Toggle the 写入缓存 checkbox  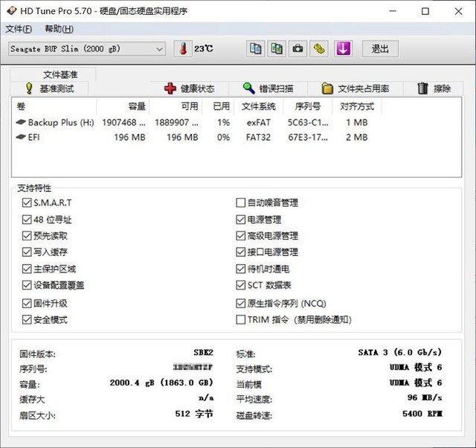[x=27, y=252]
